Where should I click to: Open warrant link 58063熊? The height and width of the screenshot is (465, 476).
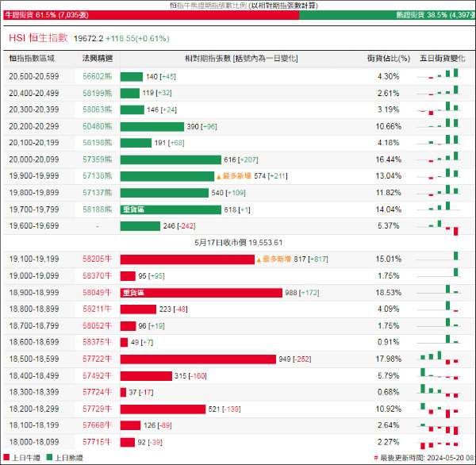98,110
